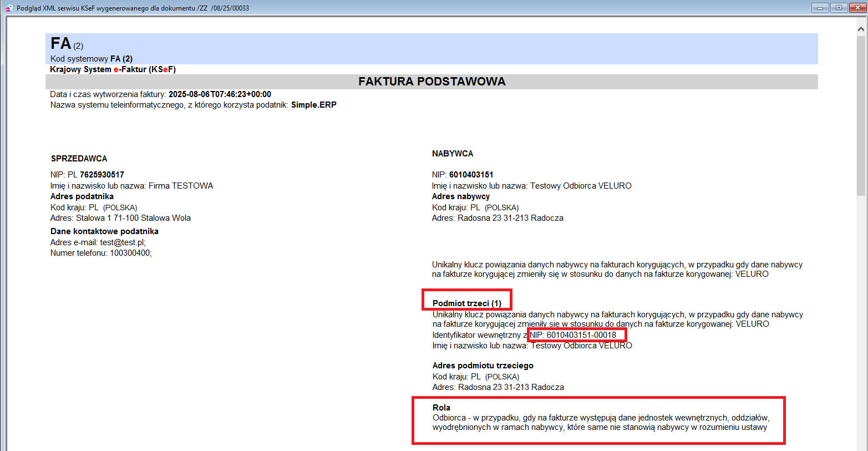Click the app icon in the title bar
The height and width of the screenshot is (451, 868).
(x=9, y=8)
